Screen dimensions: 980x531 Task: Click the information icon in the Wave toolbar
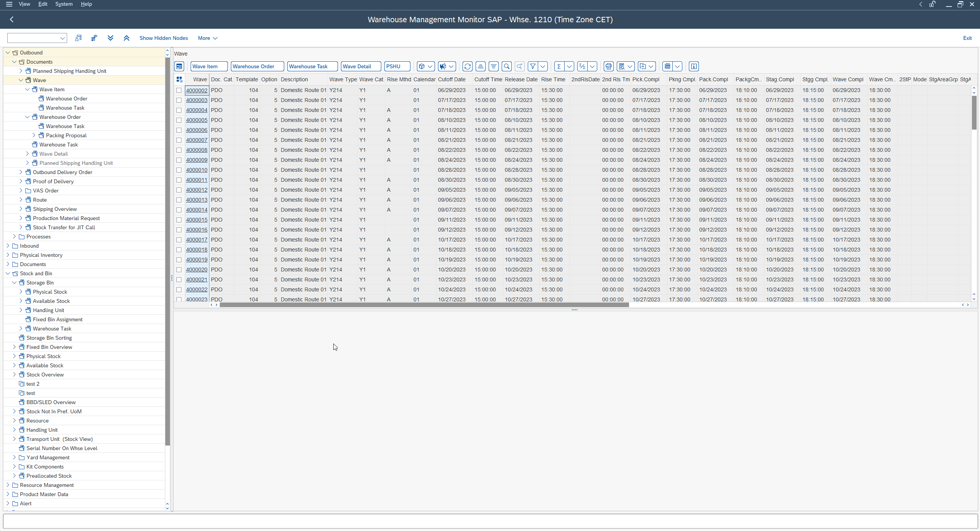pyautogui.click(x=694, y=66)
